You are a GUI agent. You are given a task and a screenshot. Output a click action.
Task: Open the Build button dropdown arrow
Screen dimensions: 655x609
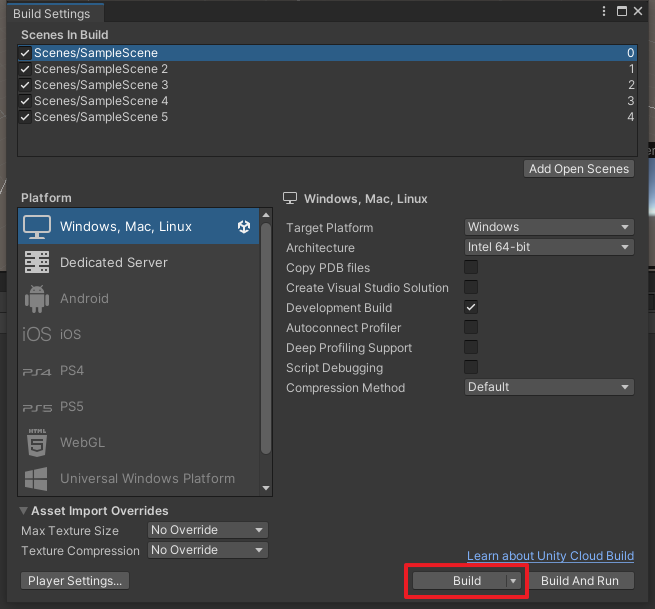pyautogui.click(x=513, y=581)
